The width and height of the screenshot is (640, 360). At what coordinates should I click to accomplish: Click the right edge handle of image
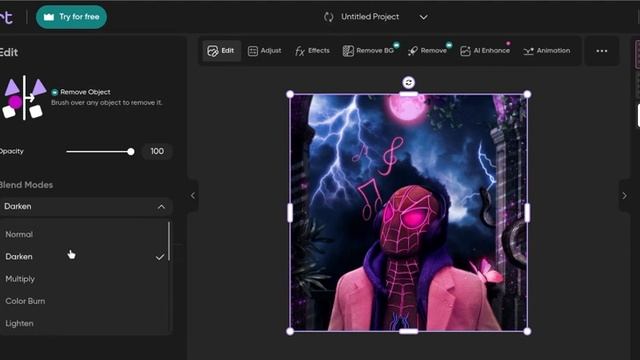[527, 213]
